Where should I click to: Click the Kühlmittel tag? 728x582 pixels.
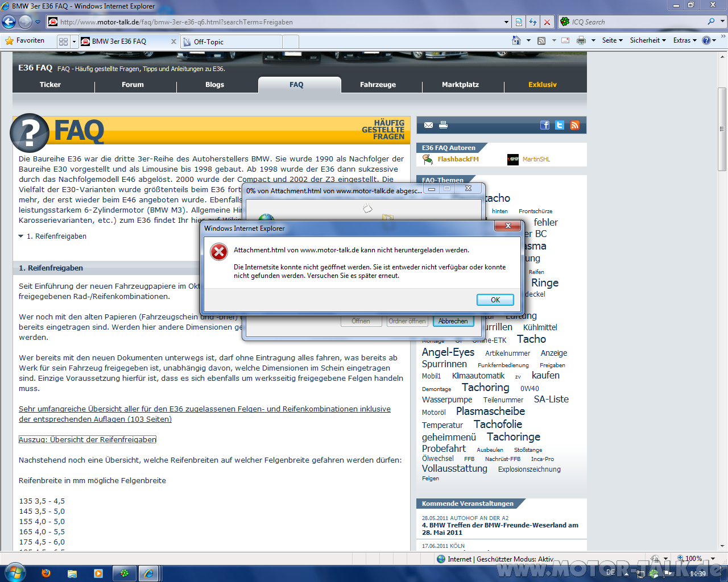540,327
